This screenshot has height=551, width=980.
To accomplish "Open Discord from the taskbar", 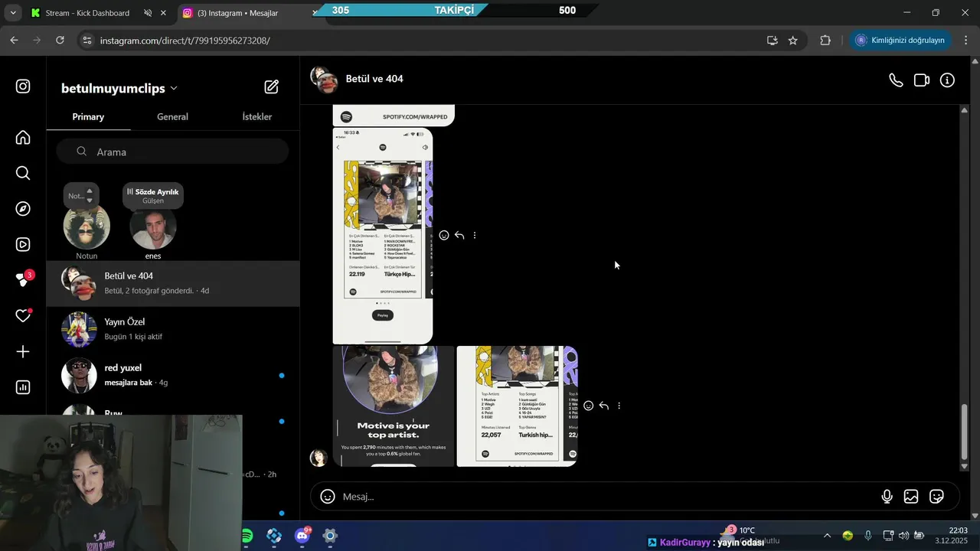I will coord(302,536).
